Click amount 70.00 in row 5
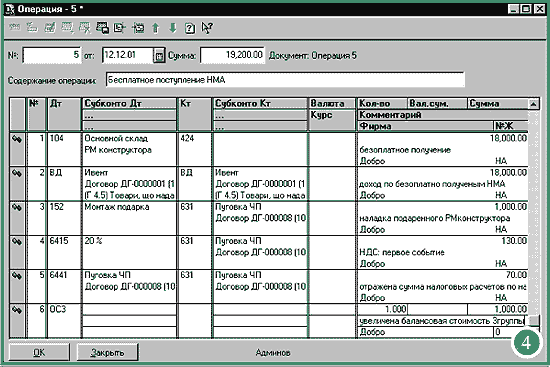Viewport: 550px width, 367px height. [x=516, y=275]
